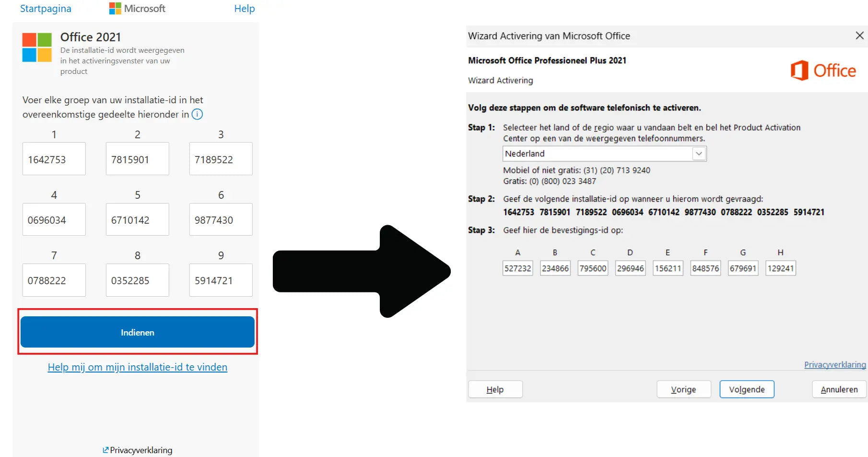Open the Help link in the web header
The height and width of the screenshot is (457, 868).
coord(244,9)
